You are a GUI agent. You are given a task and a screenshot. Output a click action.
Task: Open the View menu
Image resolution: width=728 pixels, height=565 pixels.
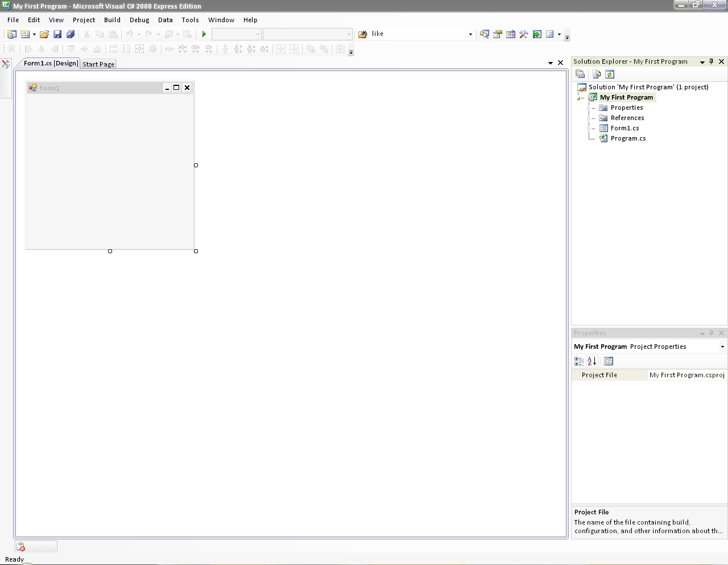pos(56,20)
